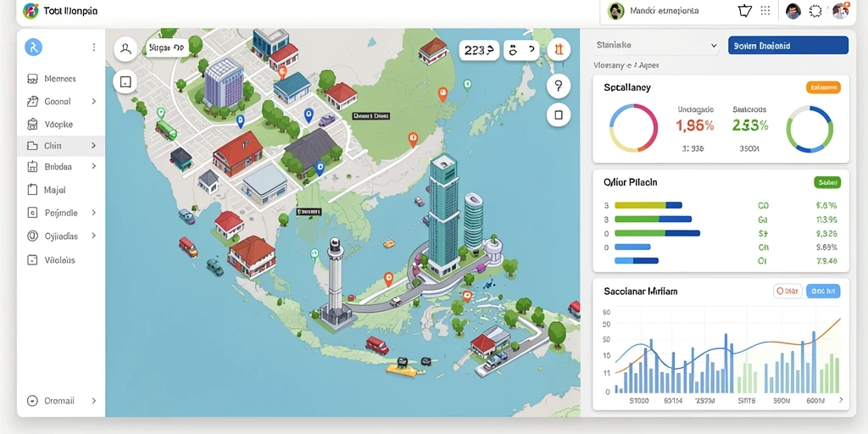Select the Mennes menu item
Viewport: 868px width, 434px height.
click(60, 79)
